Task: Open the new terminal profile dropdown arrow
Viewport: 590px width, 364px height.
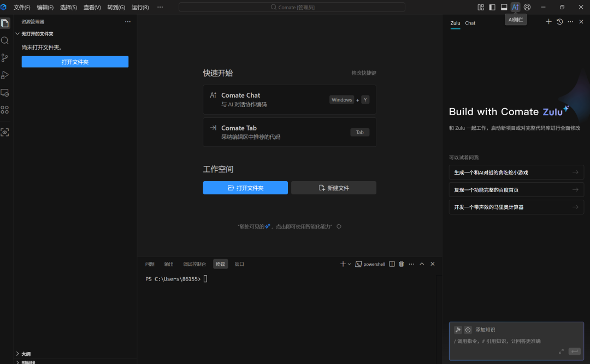Action: pos(350,264)
